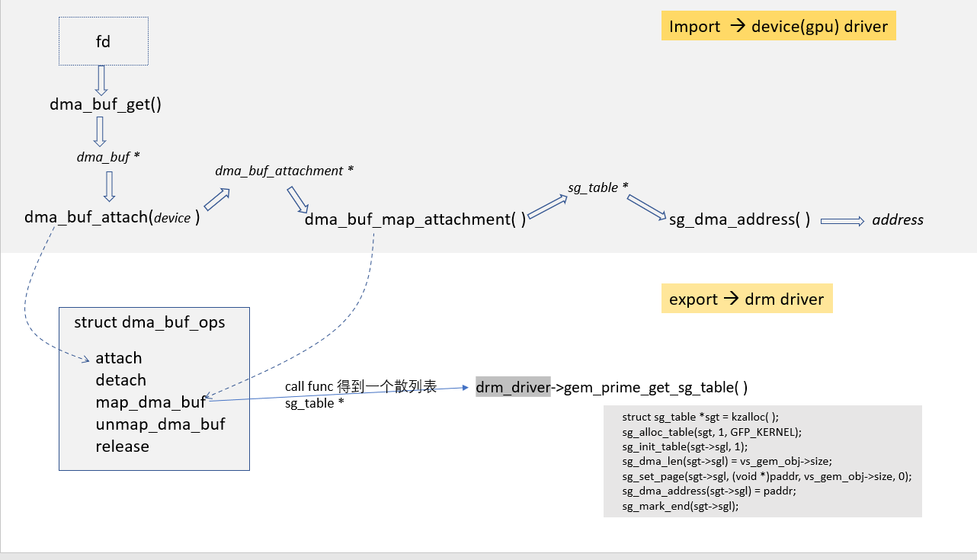Image resolution: width=977 pixels, height=560 pixels.
Task: Select the gray highlighted "drm_driver" word
Action: pyautogui.click(x=513, y=387)
